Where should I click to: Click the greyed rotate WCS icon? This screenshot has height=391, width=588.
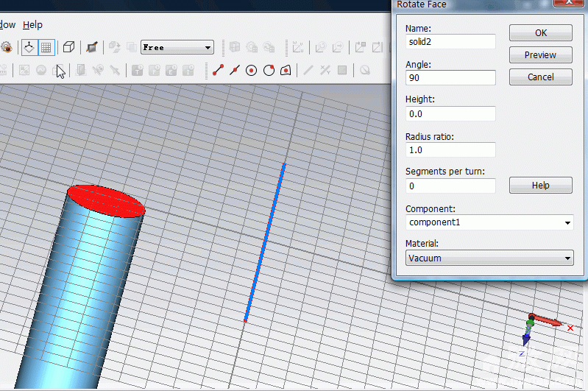coord(320,47)
